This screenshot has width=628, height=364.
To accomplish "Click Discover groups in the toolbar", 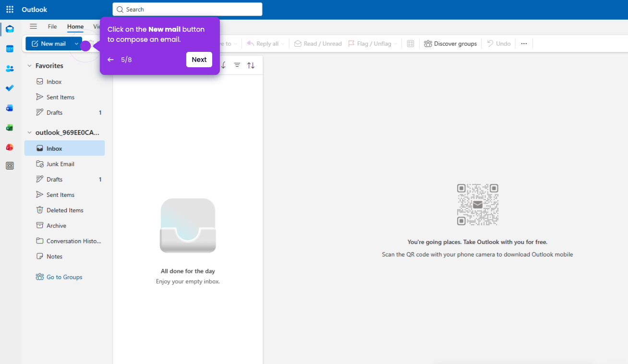I will (x=450, y=44).
